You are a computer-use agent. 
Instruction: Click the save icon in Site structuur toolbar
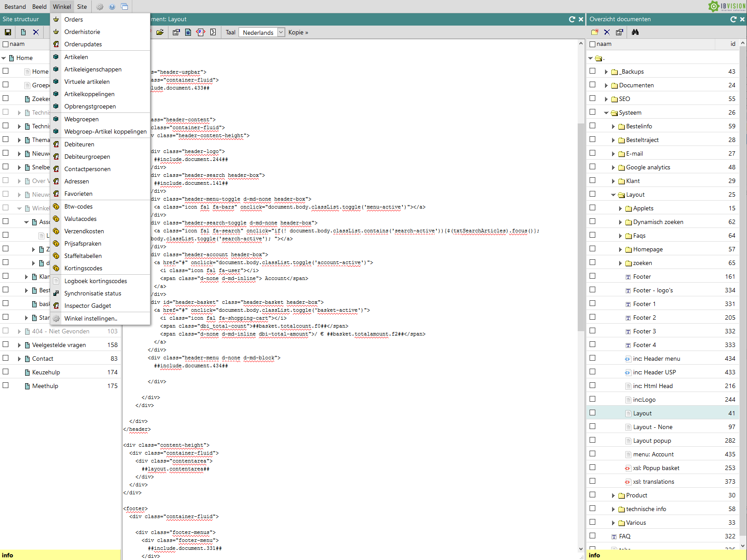pos(8,32)
